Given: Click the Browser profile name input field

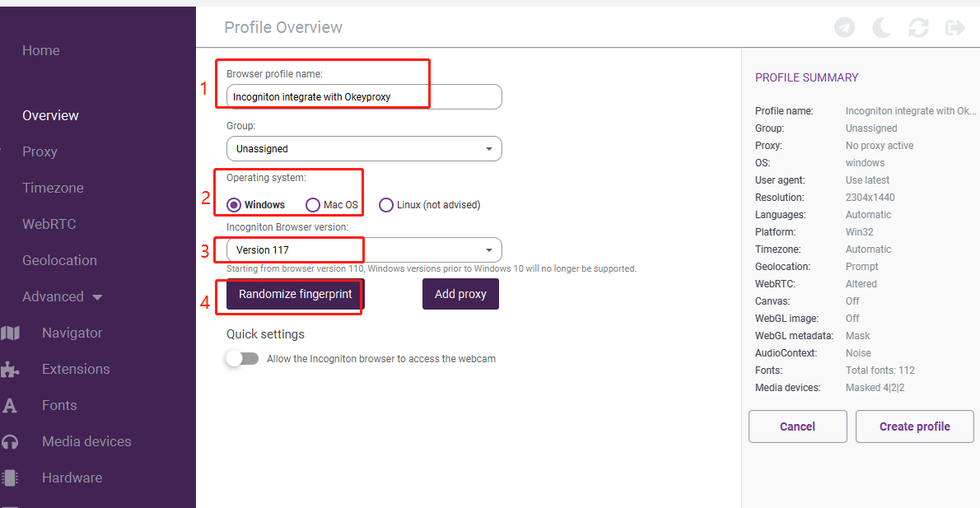Looking at the screenshot, I should click(363, 97).
